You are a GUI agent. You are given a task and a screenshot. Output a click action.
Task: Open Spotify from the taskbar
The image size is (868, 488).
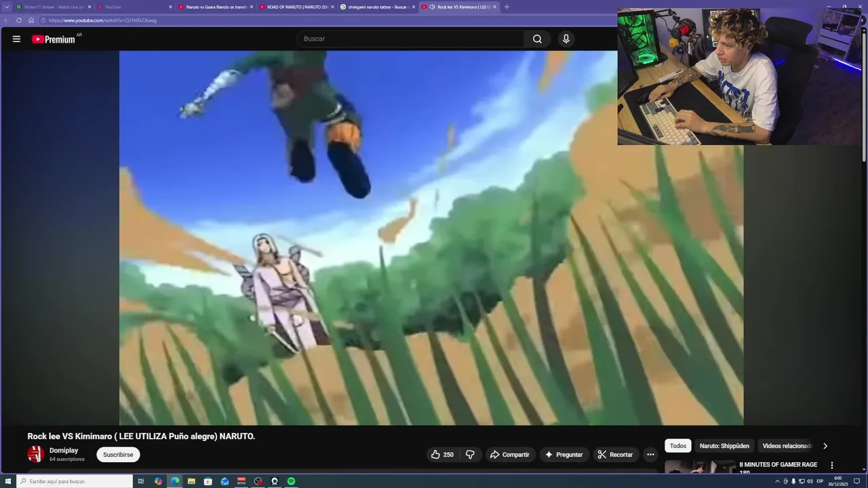click(291, 481)
